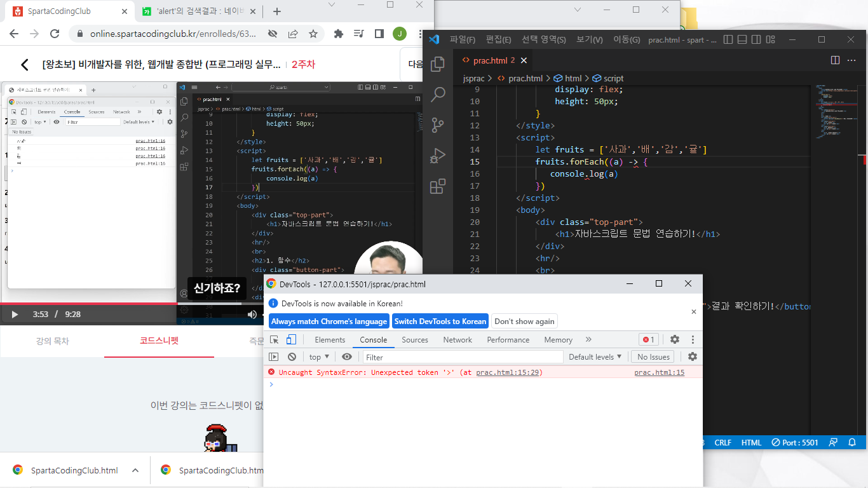Viewport: 868px width, 488px height.
Task: Customize the VS Code layout
Action: [x=770, y=39]
